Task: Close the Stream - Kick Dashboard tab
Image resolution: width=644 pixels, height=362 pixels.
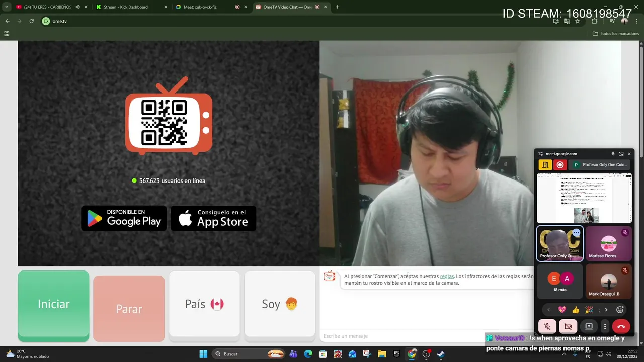Action: 166,7
